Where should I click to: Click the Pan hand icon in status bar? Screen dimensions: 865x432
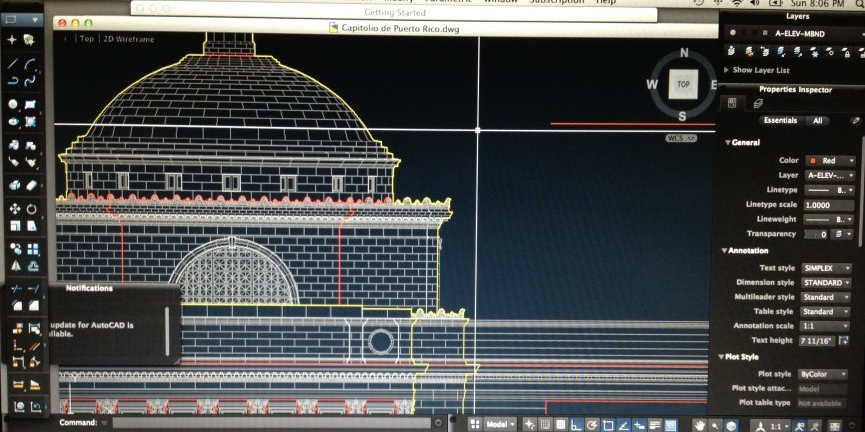700,425
